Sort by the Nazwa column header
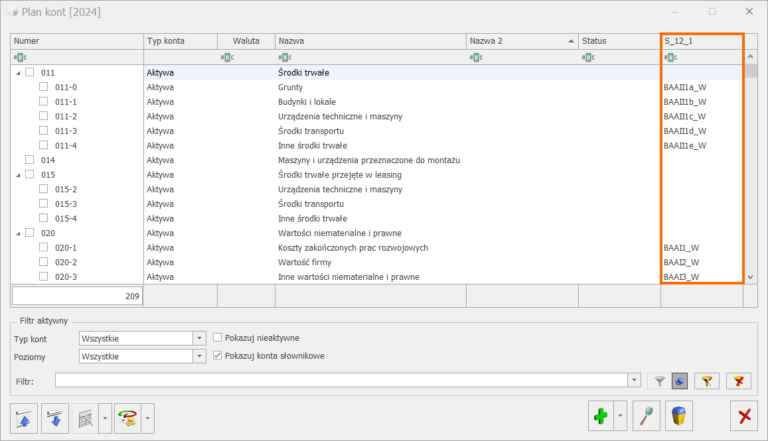The height and width of the screenshot is (441, 768). pyautogui.click(x=370, y=41)
